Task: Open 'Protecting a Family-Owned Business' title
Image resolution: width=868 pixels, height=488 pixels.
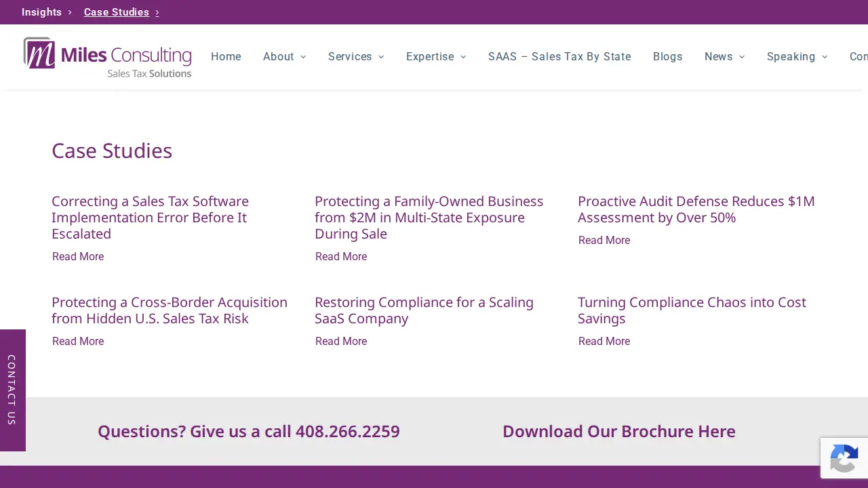Action: click(x=429, y=218)
